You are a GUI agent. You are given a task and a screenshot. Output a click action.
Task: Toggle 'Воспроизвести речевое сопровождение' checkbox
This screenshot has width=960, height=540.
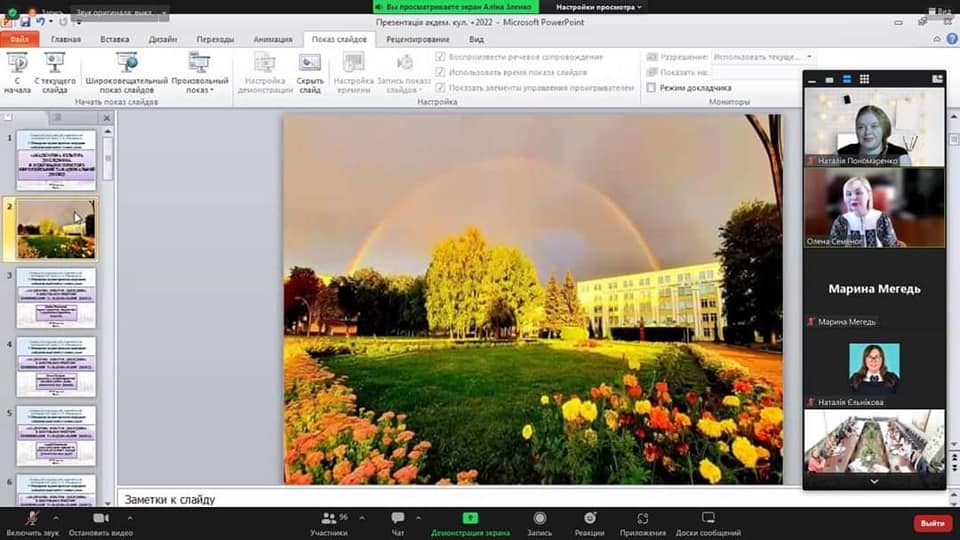[x=441, y=57]
